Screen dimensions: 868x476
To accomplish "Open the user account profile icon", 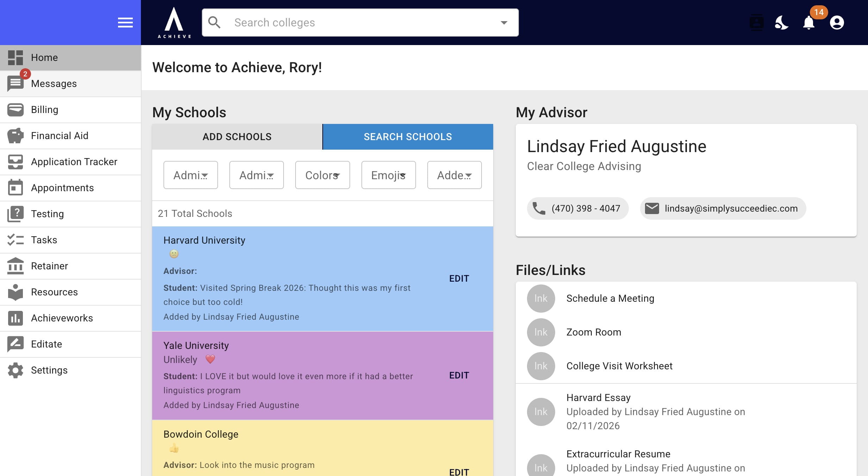I will pos(837,23).
